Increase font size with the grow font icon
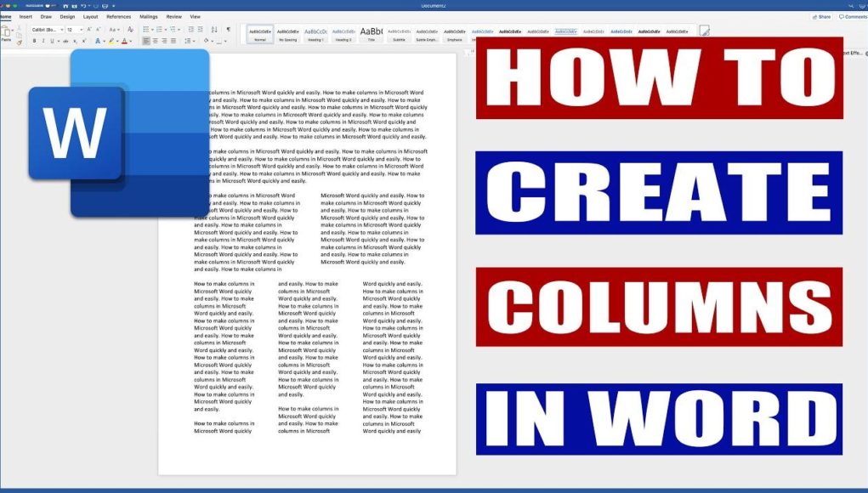The image size is (868, 493). point(89,30)
